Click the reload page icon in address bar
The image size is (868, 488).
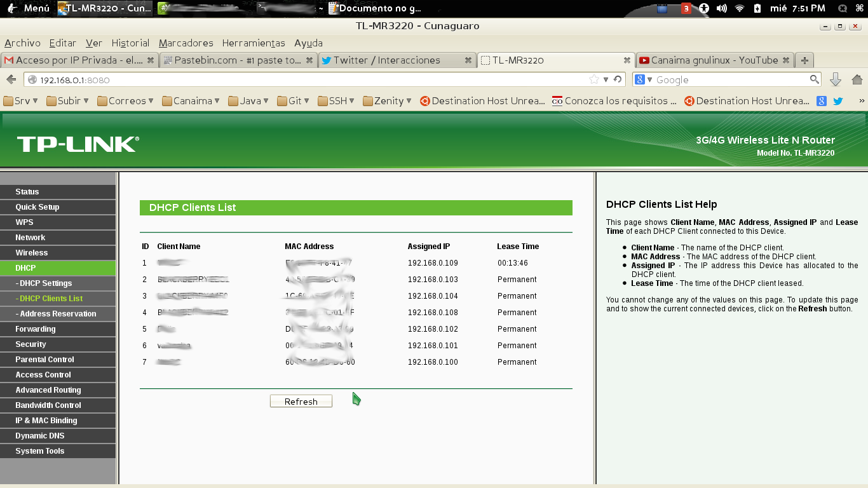618,79
